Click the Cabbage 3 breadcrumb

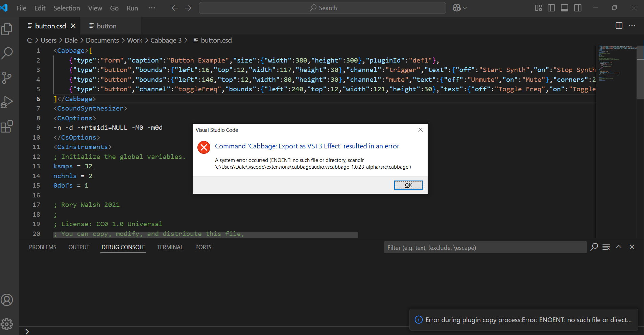pyautogui.click(x=166, y=40)
